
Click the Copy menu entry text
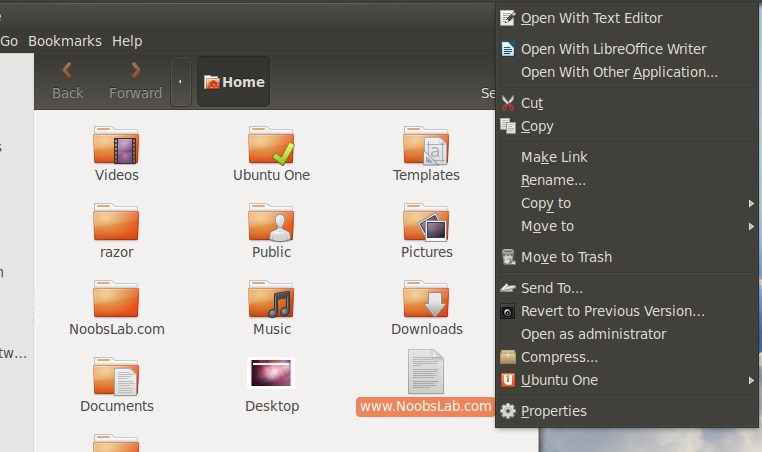tap(537, 126)
